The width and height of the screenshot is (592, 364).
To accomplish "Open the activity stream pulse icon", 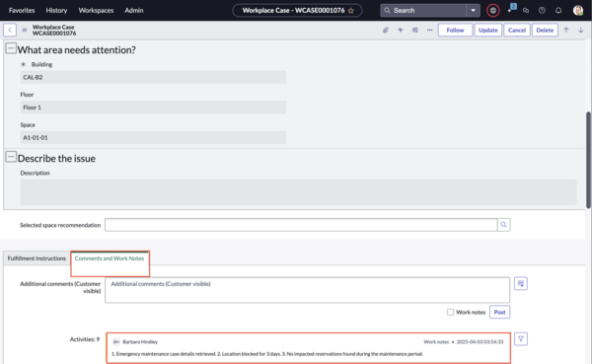I will click(401, 30).
